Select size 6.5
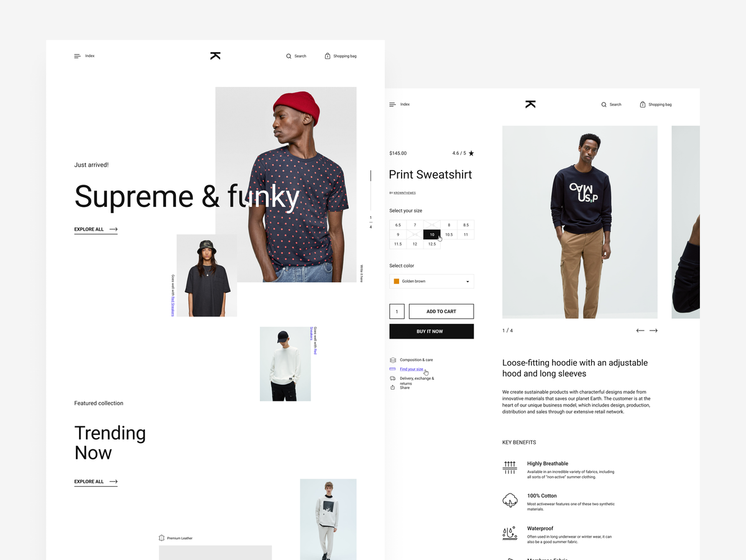Image resolution: width=746 pixels, height=560 pixels. click(398, 225)
